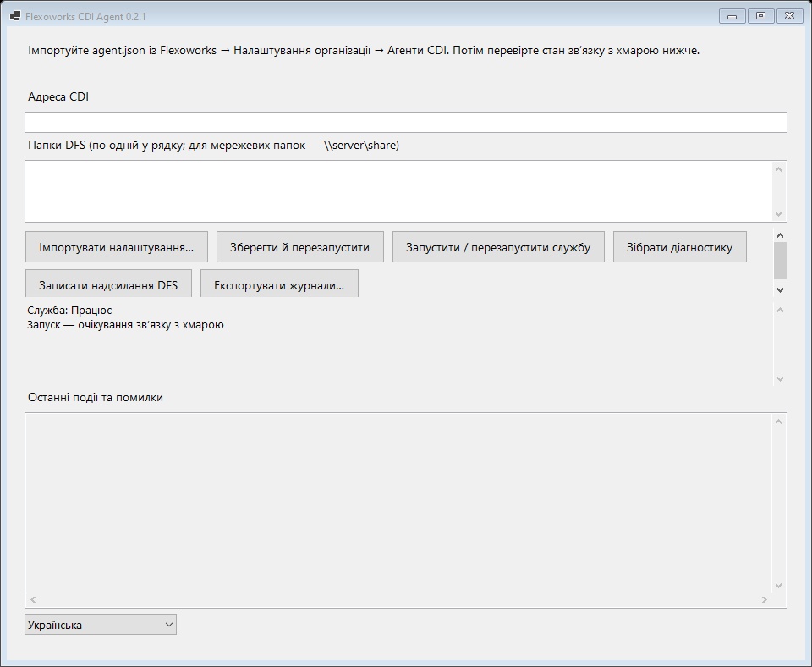Click the down arrow of the service status scrollbar
The image size is (812, 667).
(x=780, y=379)
